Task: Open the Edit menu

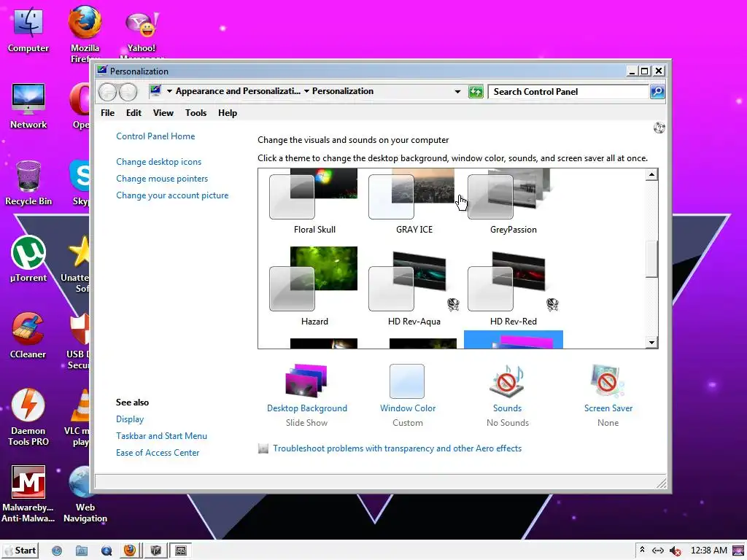Action: click(133, 113)
